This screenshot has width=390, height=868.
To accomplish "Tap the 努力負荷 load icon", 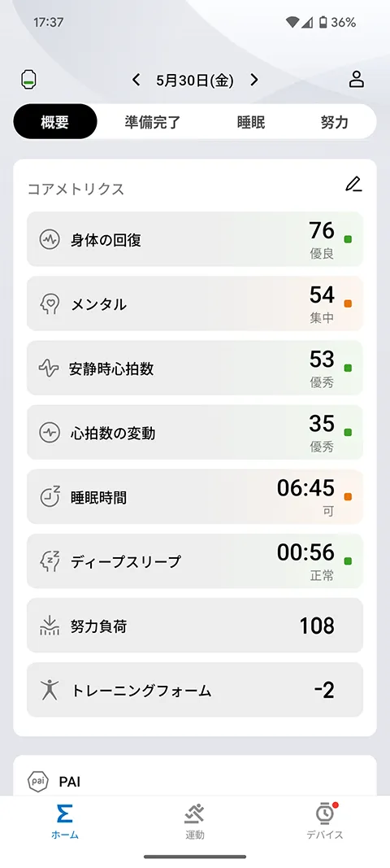I will pos(50,626).
